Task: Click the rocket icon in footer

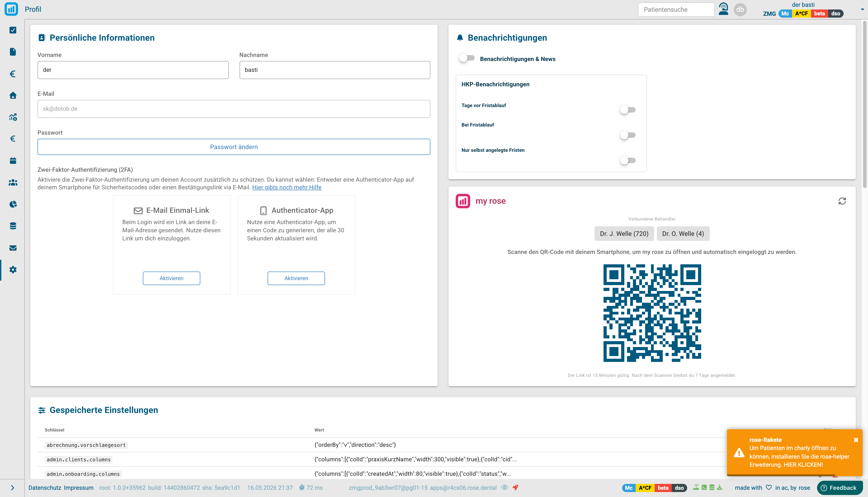Action: pos(516,488)
